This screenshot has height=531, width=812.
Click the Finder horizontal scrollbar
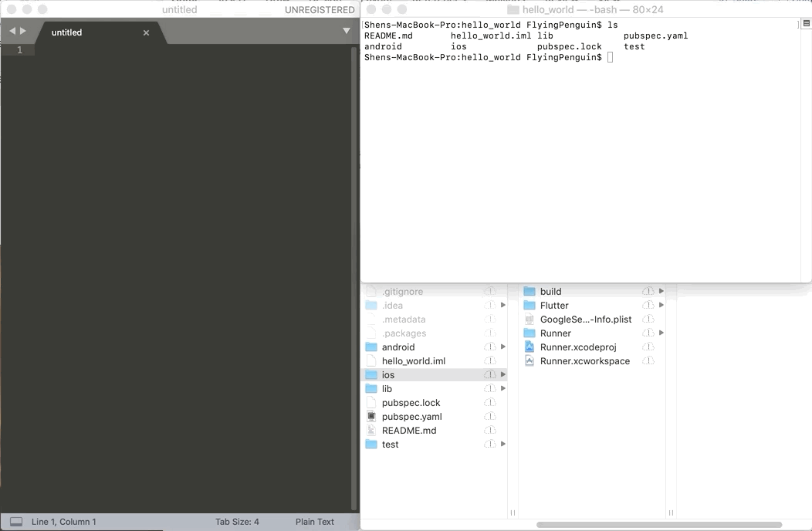658,525
